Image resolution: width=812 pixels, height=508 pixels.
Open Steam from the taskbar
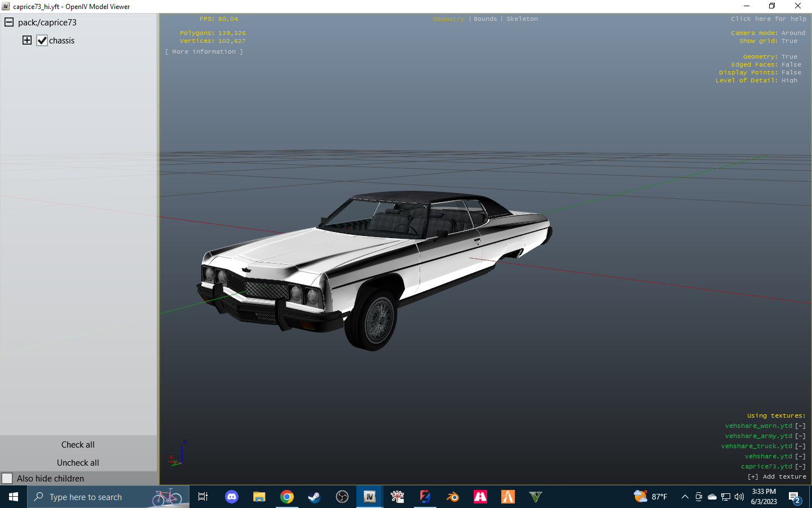[x=314, y=497]
